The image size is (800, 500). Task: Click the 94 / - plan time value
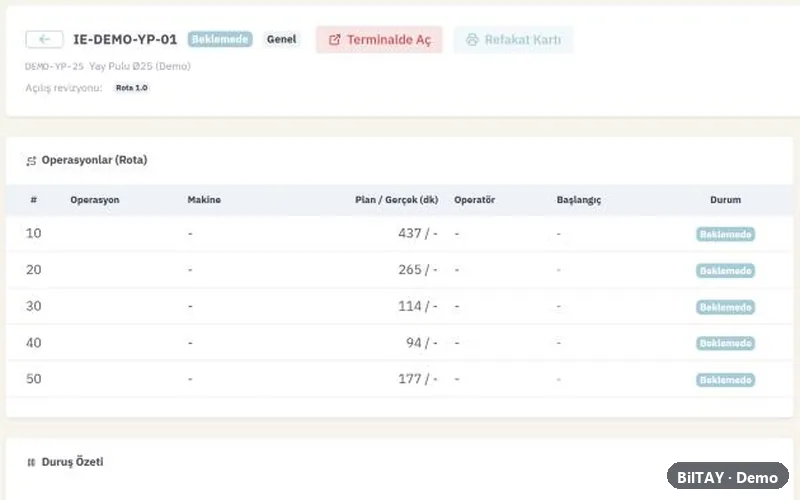click(422, 343)
